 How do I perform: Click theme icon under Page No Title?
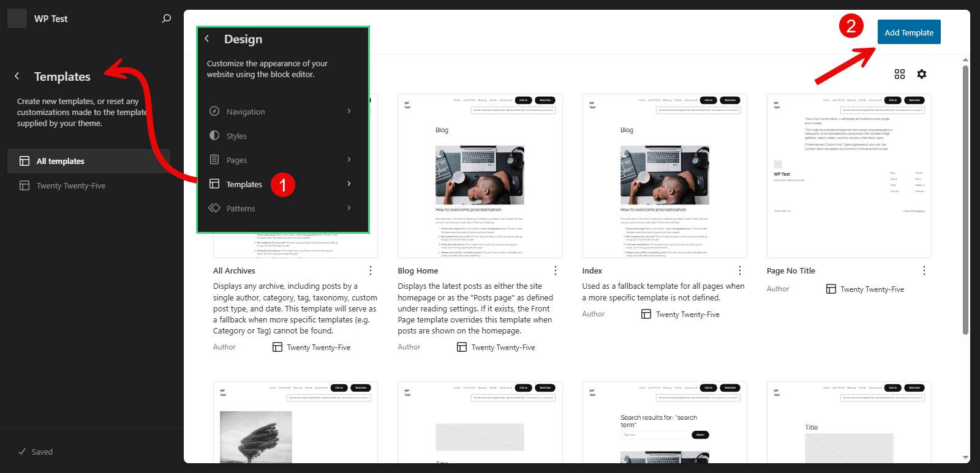(x=831, y=289)
